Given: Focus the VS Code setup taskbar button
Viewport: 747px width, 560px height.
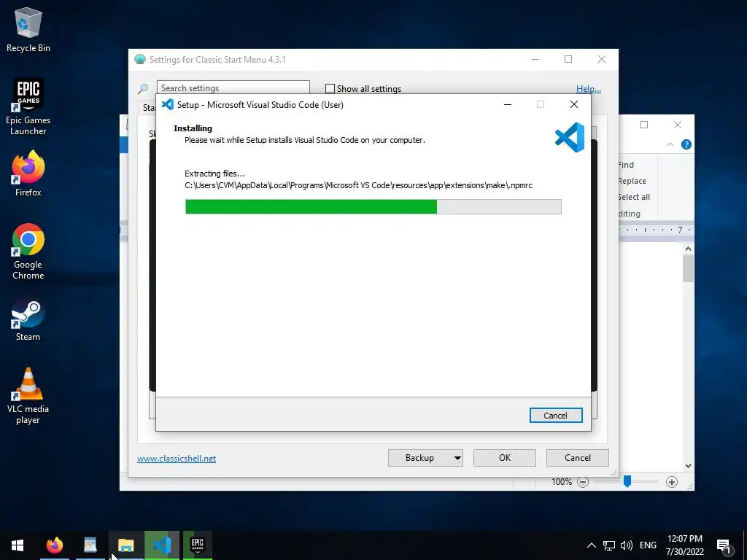Looking at the screenshot, I should (x=162, y=545).
